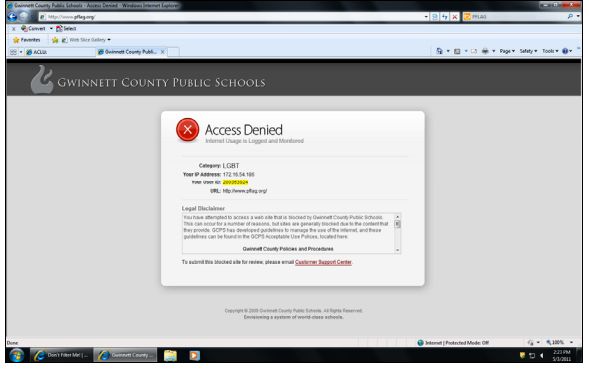This screenshot has height=369, width=589.
Task: Click the Quick Tabs grid icon
Action: [13, 52]
